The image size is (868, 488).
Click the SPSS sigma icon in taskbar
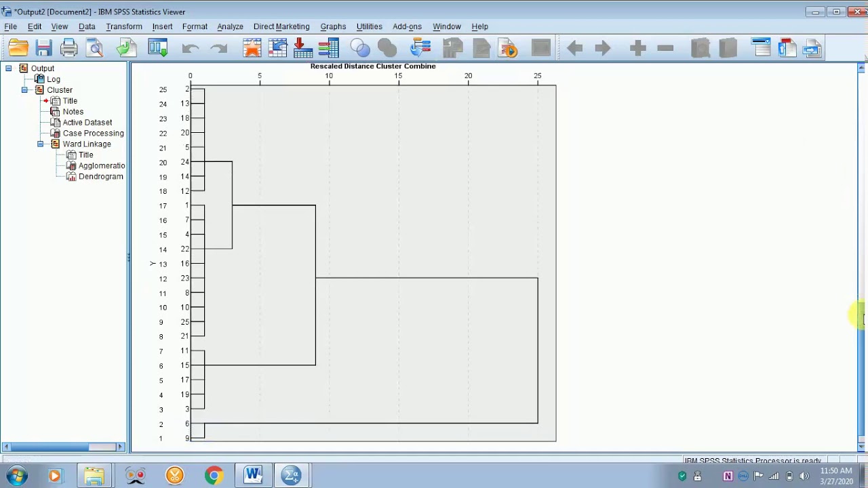pyautogui.click(x=292, y=476)
